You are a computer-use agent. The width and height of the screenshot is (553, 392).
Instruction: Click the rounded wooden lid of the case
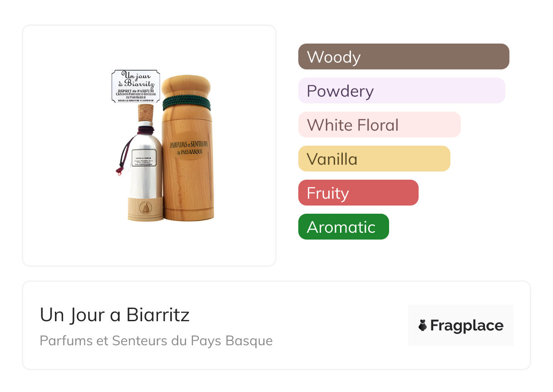coord(186,86)
